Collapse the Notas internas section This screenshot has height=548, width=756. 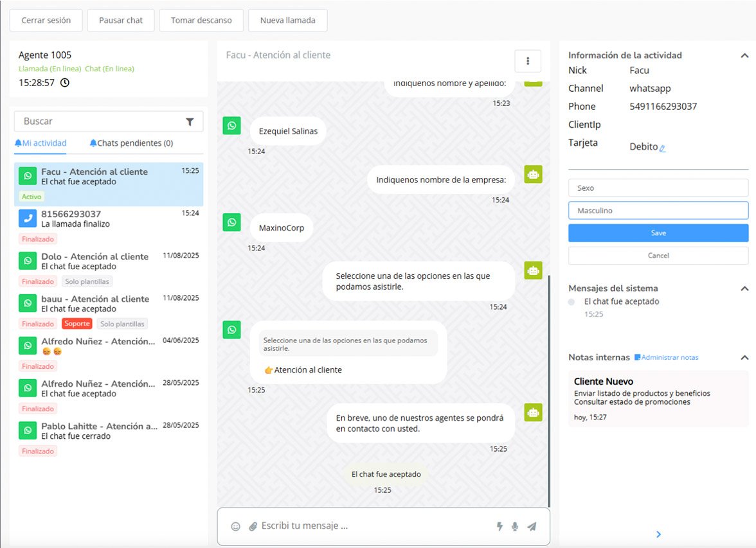744,357
